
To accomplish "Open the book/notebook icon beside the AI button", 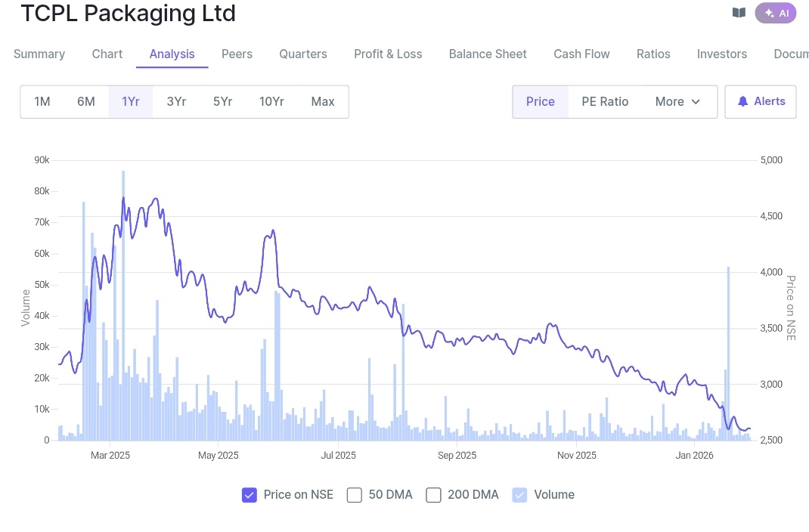I will (x=739, y=12).
